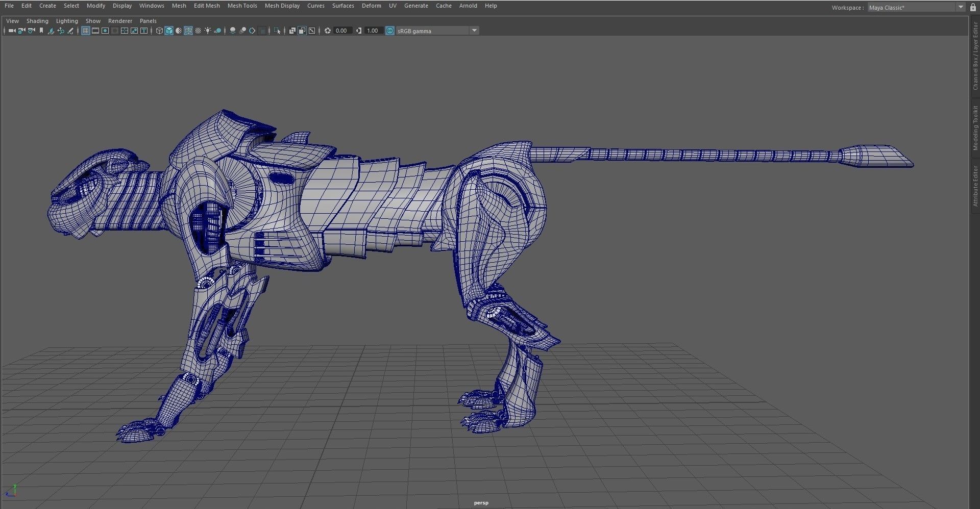
Task: Click the Screen Space Ambient Occlusion icon
Action: [x=233, y=31]
